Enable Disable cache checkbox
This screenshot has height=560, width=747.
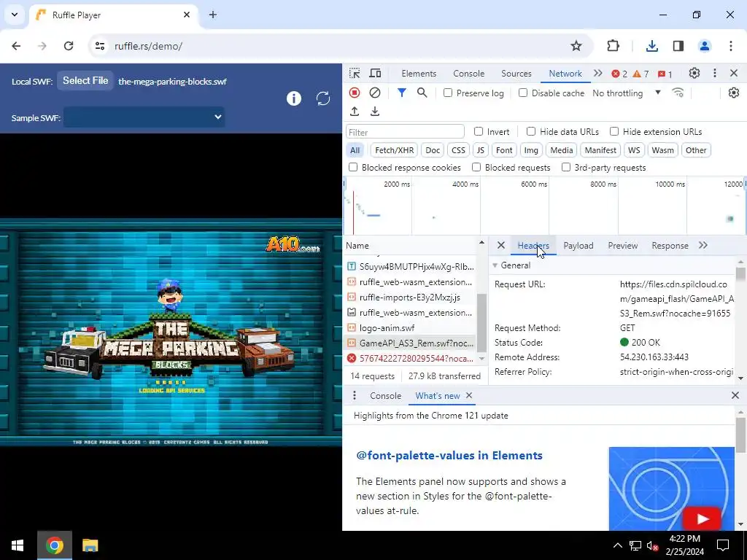(523, 93)
